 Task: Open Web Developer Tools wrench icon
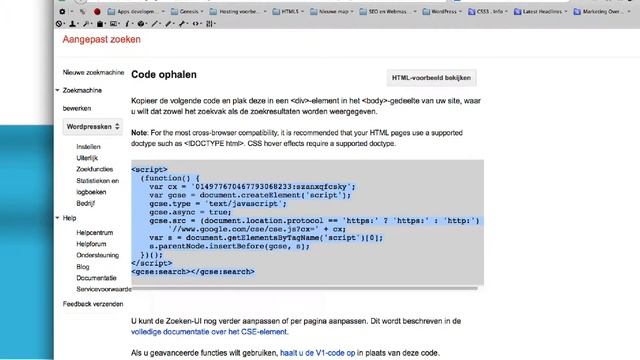(182, 24)
